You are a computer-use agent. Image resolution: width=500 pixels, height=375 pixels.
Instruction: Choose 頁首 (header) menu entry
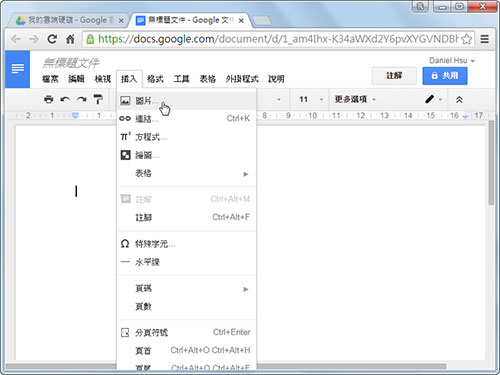pyautogui.click(x=186, y=350)
